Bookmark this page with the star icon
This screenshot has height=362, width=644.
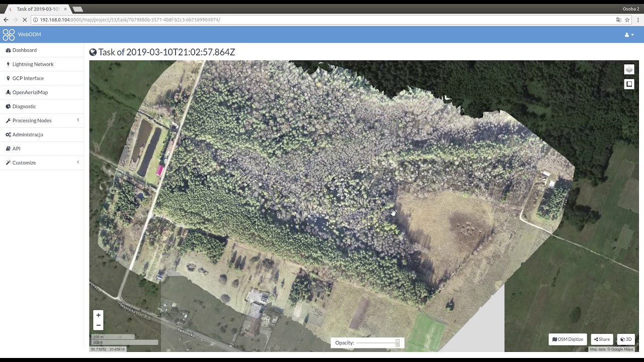pyautogui.click(x=627, y=20)
